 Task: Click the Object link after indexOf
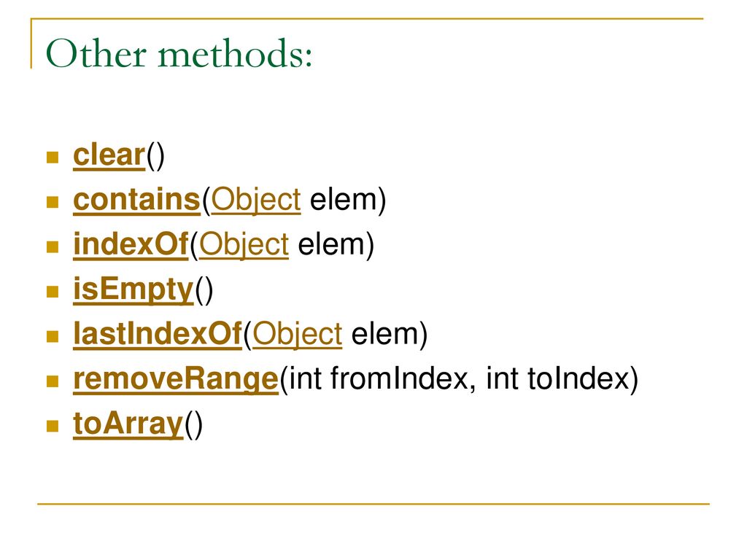pyautogui.click(x=244, y=245)
